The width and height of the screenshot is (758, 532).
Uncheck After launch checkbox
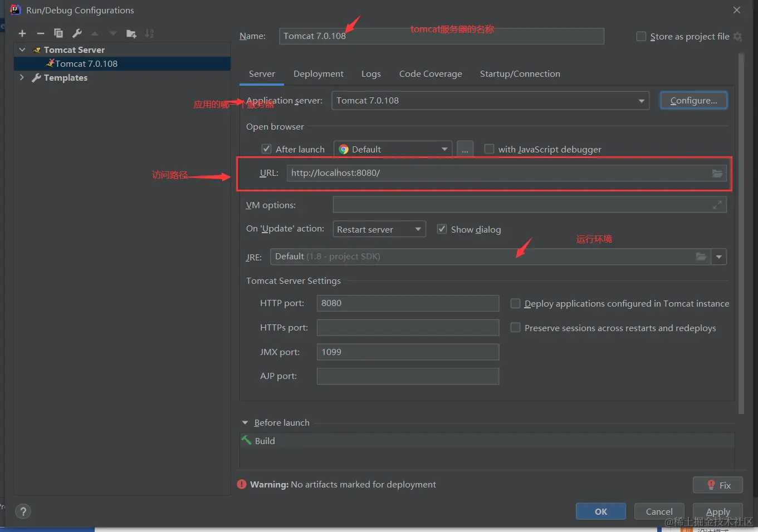click(266, 149)
